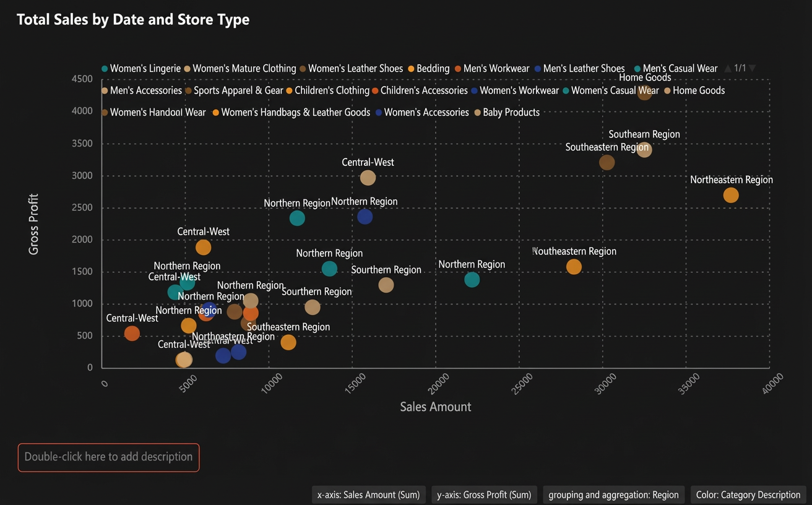Select the Northeastern Region bubble with highest sales
Screen dimensions: 812x505
(731, 195)
